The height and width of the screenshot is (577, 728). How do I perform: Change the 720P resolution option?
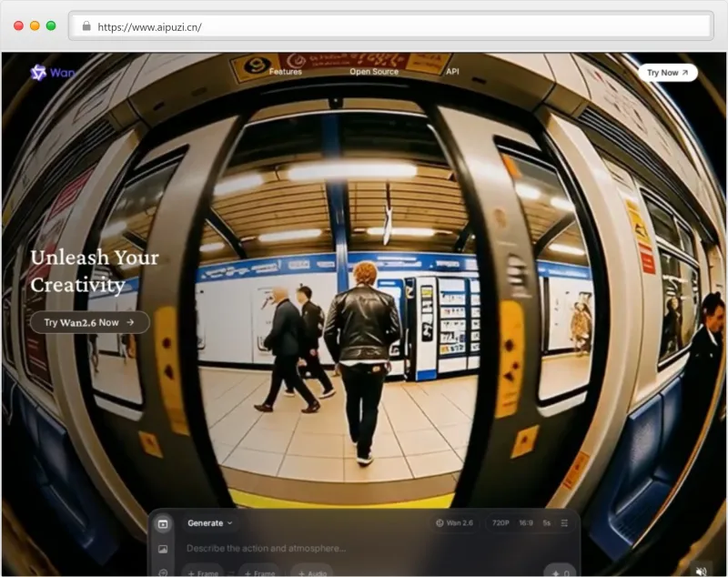pos(500,523)
